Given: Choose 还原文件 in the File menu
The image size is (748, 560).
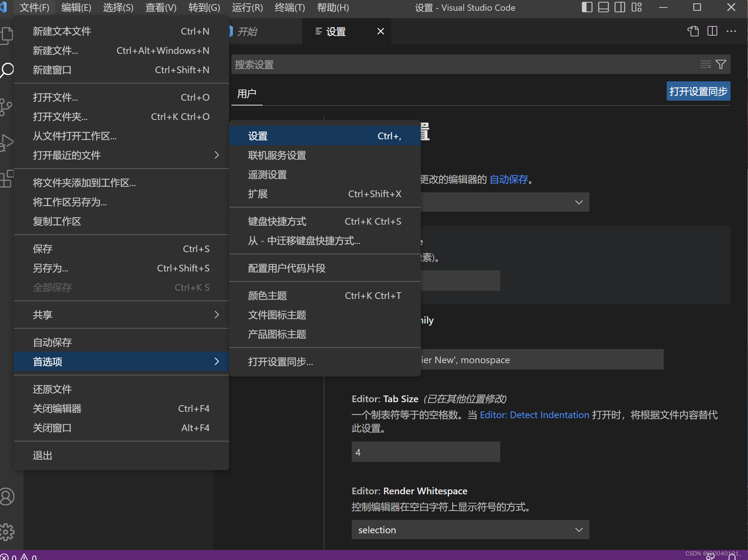Looking at the screenshot, I should click(121, 389).
